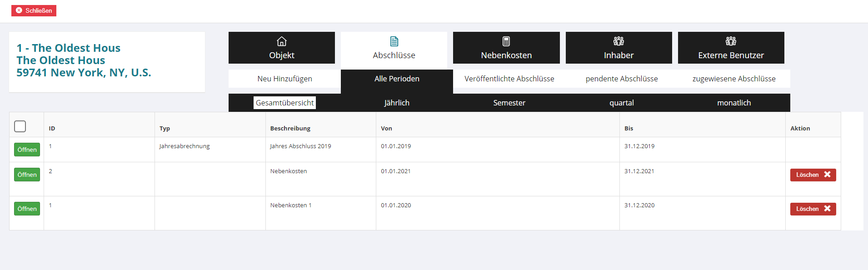The height and width of the screenshot is (270, 868).
Task: Click the 31.12.2019 end date
Action: 639,146
